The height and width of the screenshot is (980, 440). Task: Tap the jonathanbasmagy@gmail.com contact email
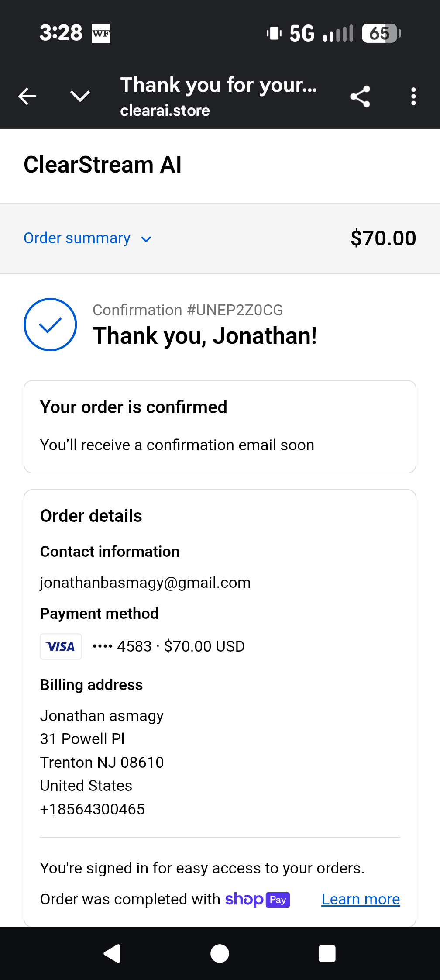[145, 583]
